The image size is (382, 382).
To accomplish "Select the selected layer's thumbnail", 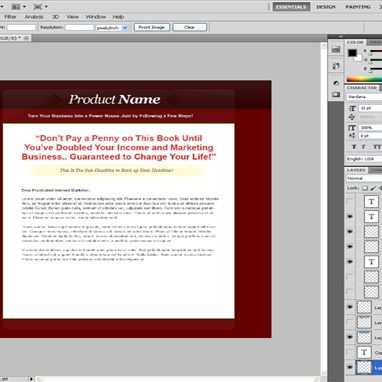I will click(x=364, y=367).
